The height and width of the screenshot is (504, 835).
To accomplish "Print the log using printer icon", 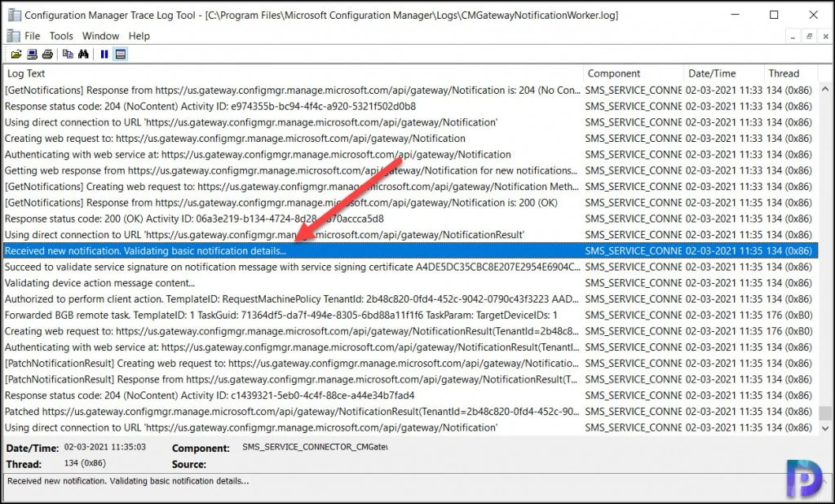I will (47, 54).
